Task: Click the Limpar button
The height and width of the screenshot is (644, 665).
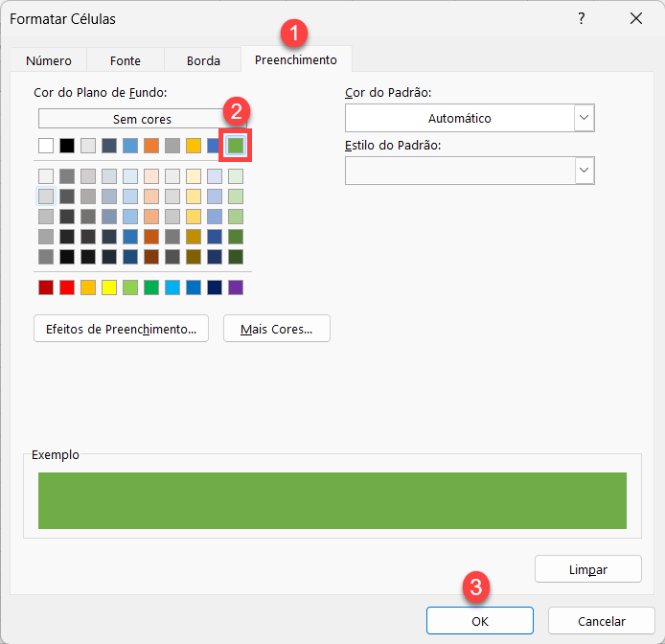Action: 587,569
